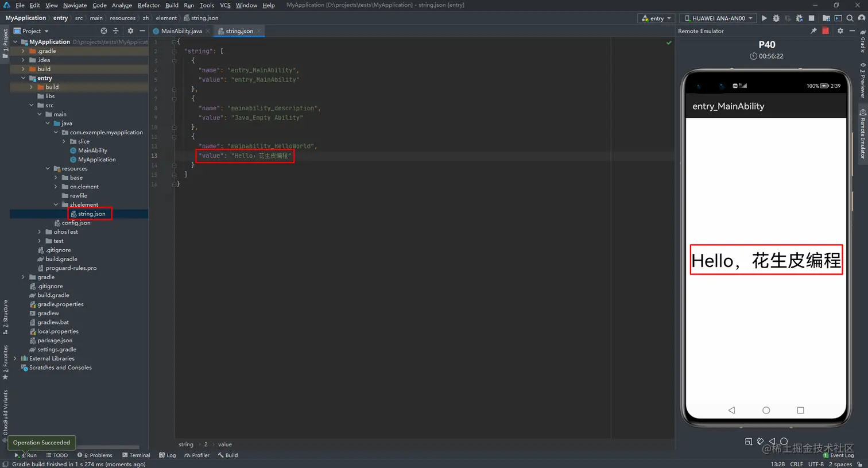Open the Refactor menu
The height and width of the screenshot is (468, 868).
149,5
